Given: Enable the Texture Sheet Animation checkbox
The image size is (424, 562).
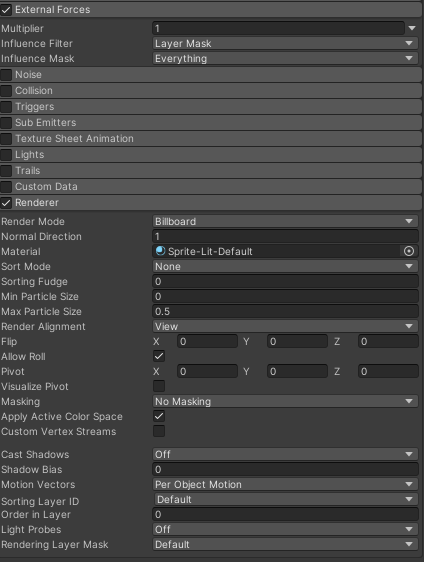Looking at the screenshot, I should point(6,138).
